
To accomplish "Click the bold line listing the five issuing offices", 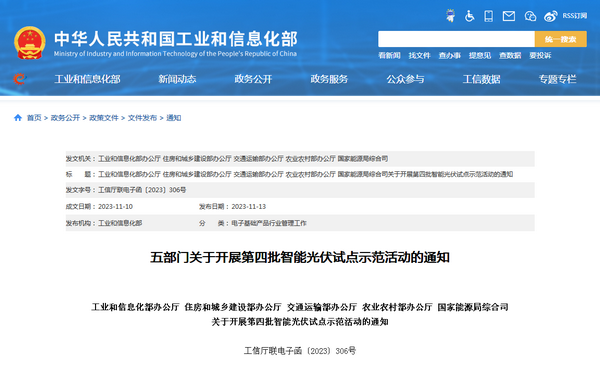I will click(300, 307).
